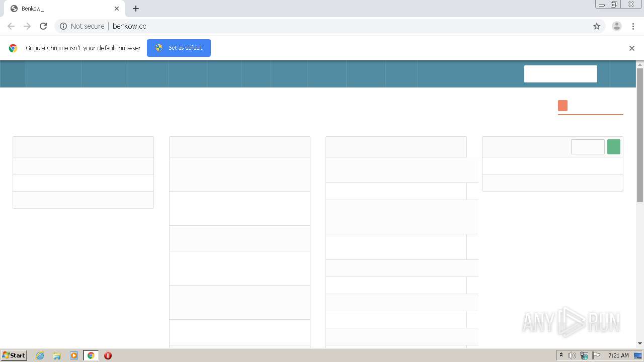Go forward with the forward arrow
Screen dimensions: 644x362
(27, 26)
